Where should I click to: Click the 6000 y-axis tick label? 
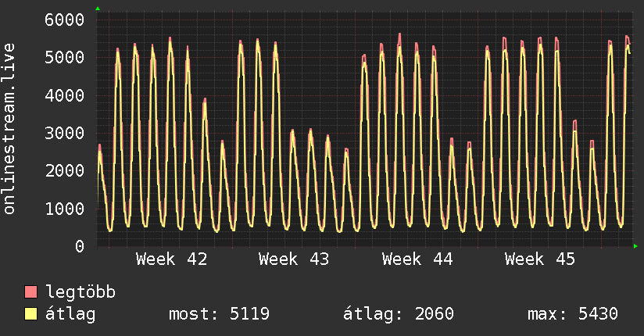pos(63,20)
